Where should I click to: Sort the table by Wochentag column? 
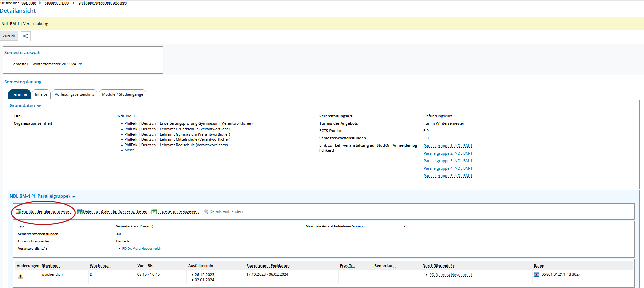point(100,266)
